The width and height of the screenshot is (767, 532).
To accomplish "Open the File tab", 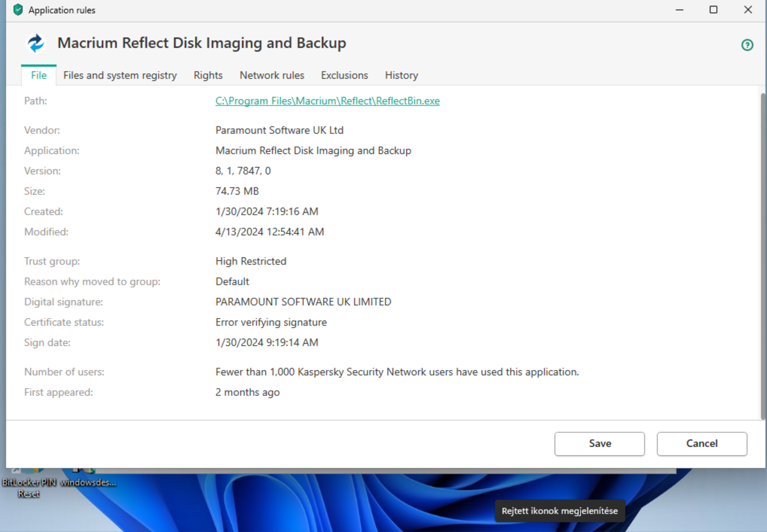I will [x=39, y=75].
